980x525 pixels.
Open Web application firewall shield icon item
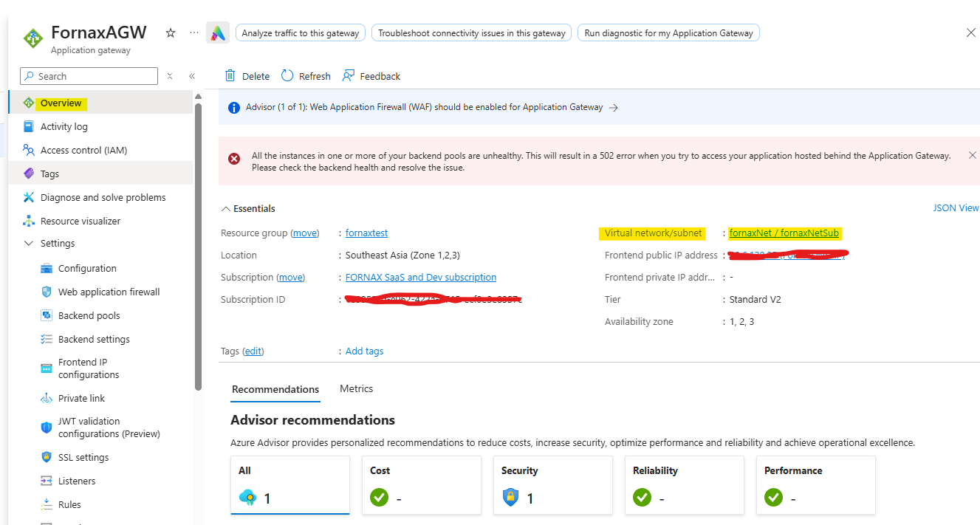tap(47, 292)
